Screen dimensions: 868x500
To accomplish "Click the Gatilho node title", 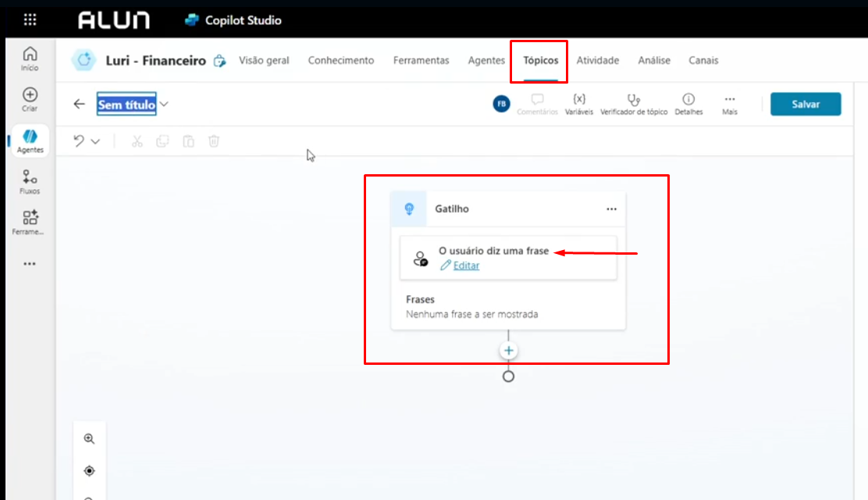I will 452,209.
